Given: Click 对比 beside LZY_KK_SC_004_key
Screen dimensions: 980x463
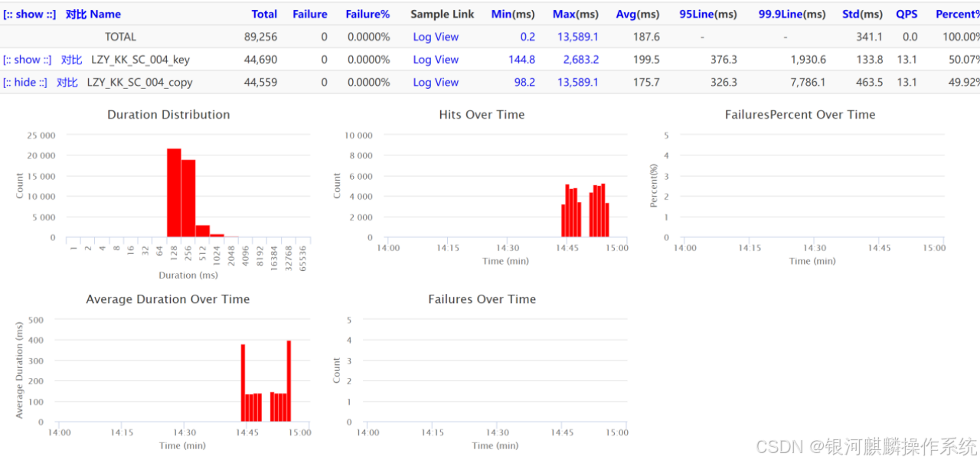Looking at the screenshot, I should tap(71, 60).
